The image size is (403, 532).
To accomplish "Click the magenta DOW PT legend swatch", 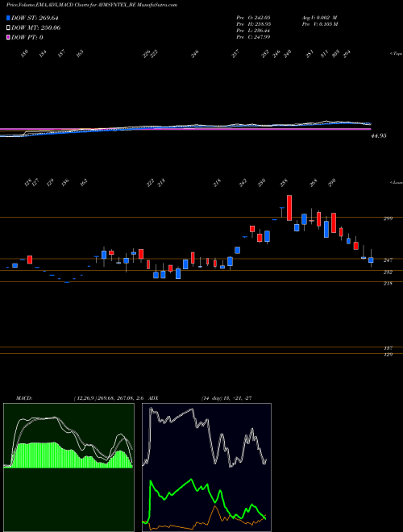I will click(x=9, y=37).
